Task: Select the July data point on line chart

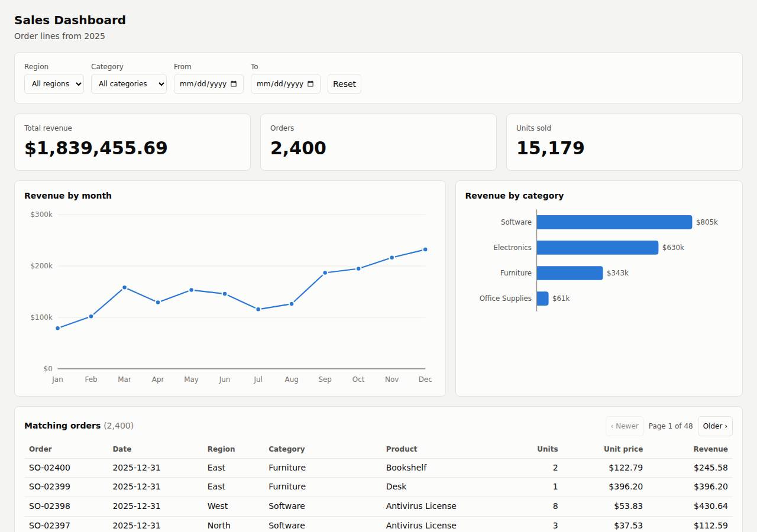Action: click(258, 309)
